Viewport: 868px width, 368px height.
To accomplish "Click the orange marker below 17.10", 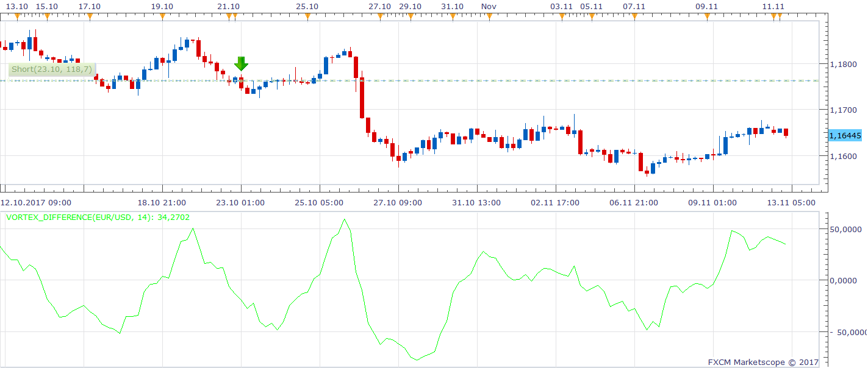I will pos(90,16).
